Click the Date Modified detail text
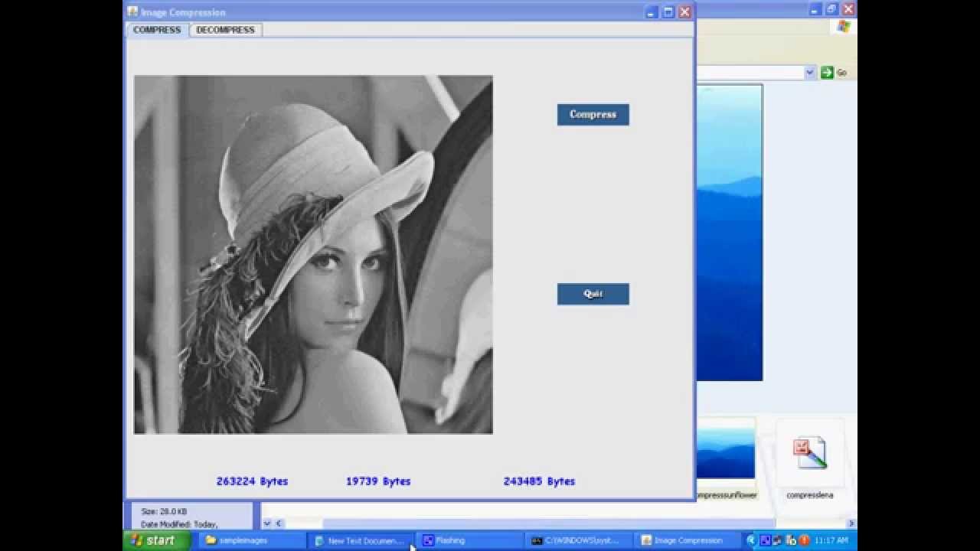980x551 pixels. click(179, 524)
